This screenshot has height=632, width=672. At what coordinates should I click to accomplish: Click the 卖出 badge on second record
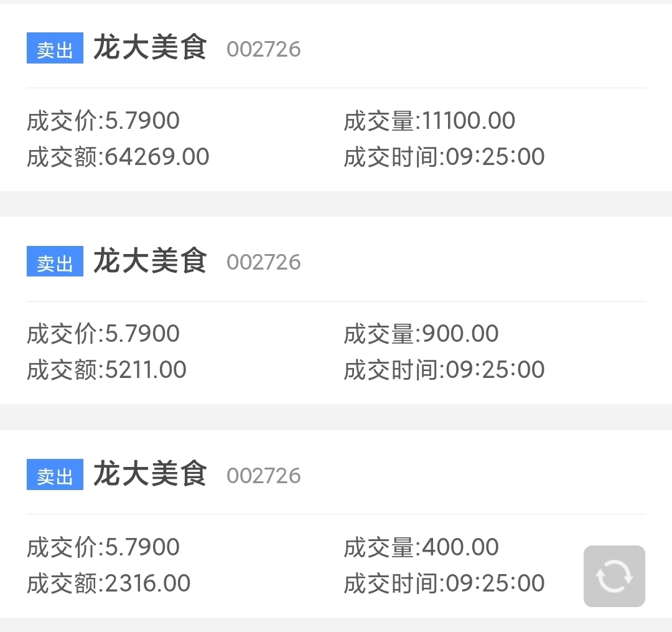(55, 261)
